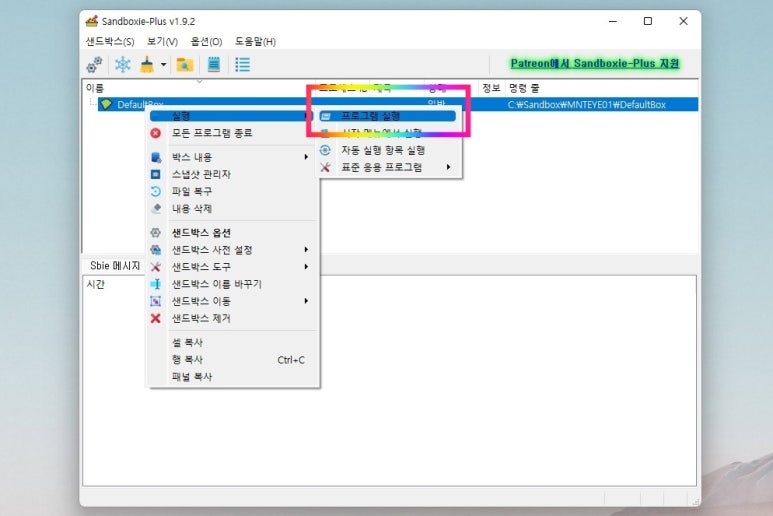773x516 pixels.
Task: Click the broom cleanup icon in toolbar
Action: [x=147, y=65]
